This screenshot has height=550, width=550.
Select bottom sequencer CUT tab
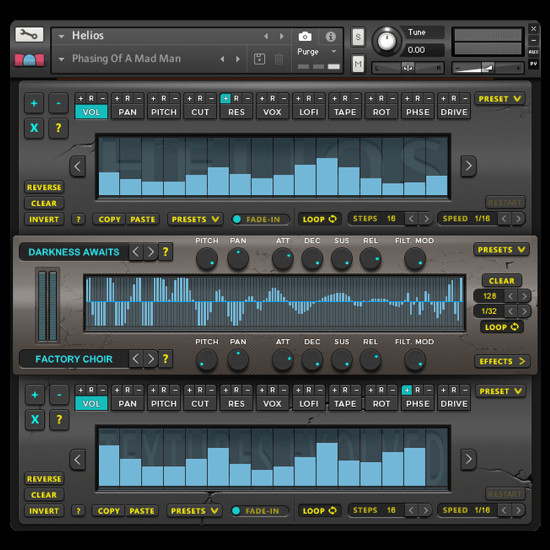tap(200, 404)
